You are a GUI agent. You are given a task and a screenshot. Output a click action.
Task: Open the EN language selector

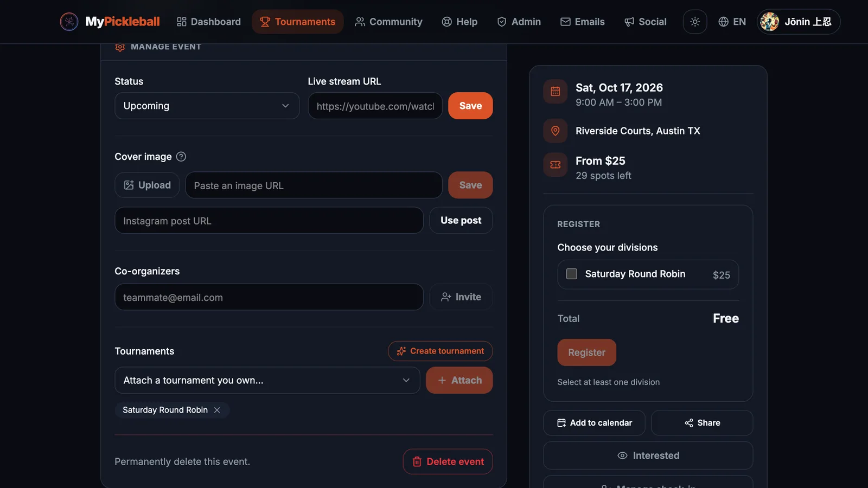(x=732, y=22)
